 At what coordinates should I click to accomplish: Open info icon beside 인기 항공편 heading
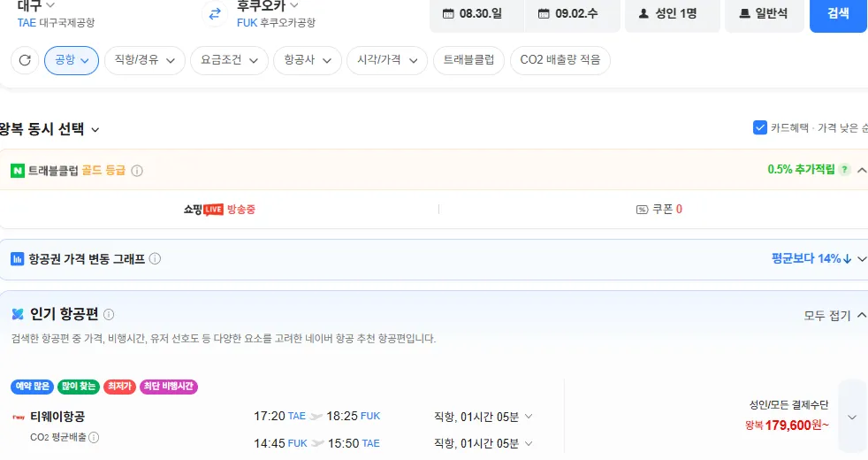109,315
